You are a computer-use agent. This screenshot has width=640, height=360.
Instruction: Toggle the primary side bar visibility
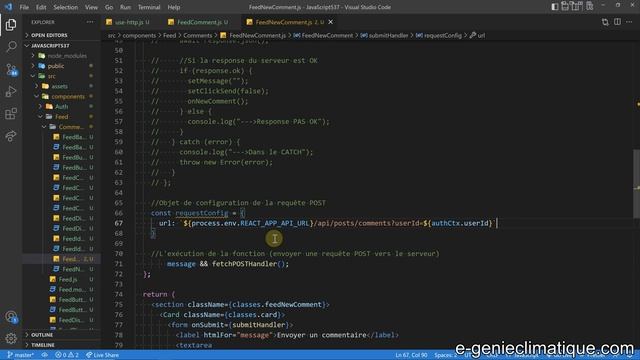click(x=554, y=6)
